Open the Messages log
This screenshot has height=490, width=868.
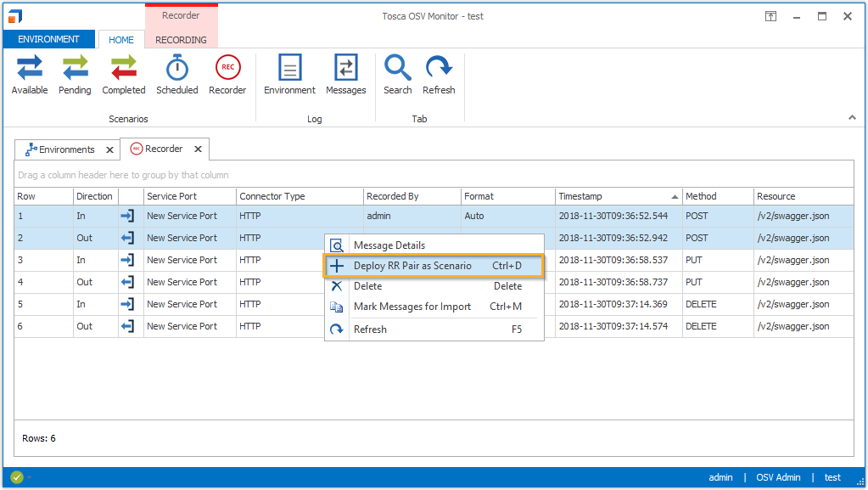click(346, 75)
